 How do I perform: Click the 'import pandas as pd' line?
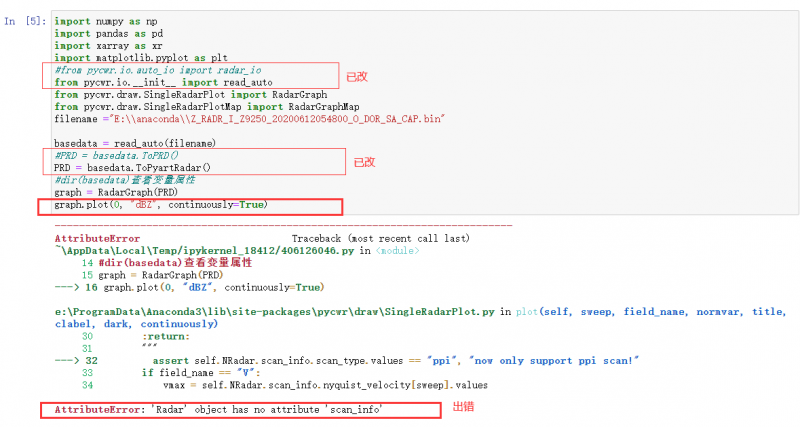[x=107, y=33]
